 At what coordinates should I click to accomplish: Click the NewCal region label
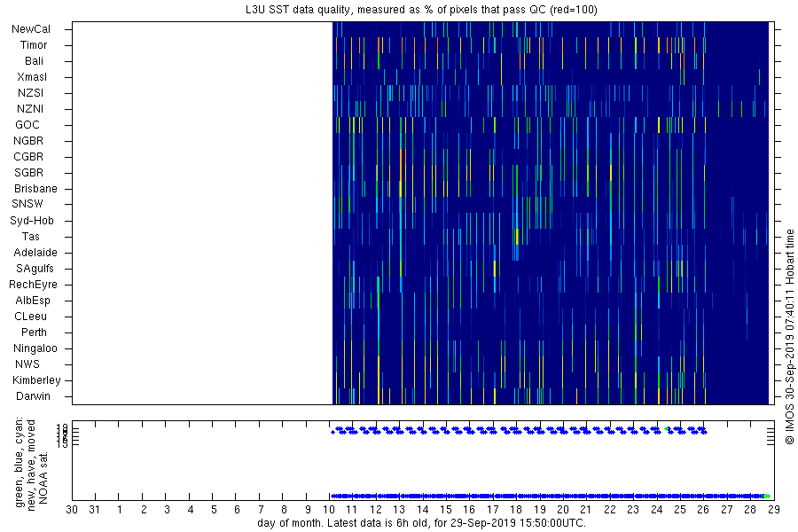(31, 29)
